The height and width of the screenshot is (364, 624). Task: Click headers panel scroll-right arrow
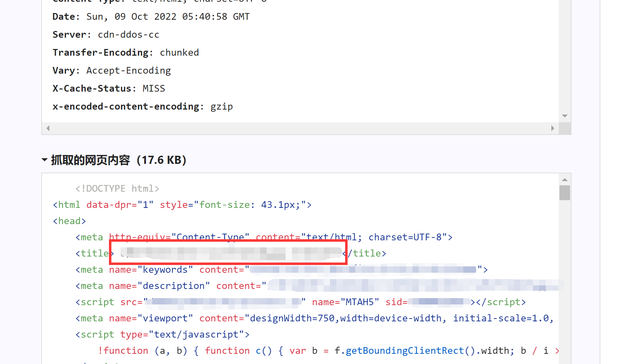click(552, 128)
